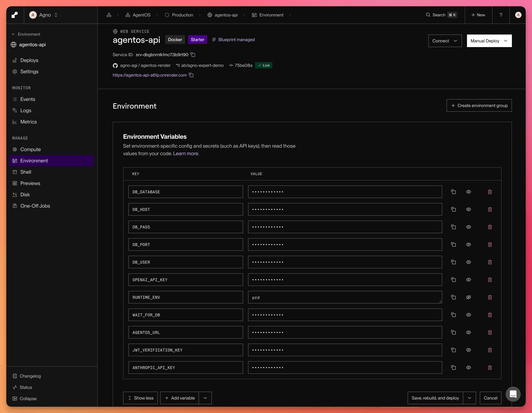Click Create environment group
The image size is (532, 413).
coord(479,105)
